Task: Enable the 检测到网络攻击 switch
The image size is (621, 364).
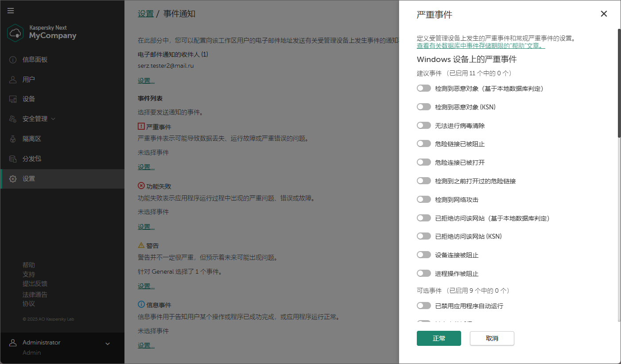Action: [x=423, y=199]
